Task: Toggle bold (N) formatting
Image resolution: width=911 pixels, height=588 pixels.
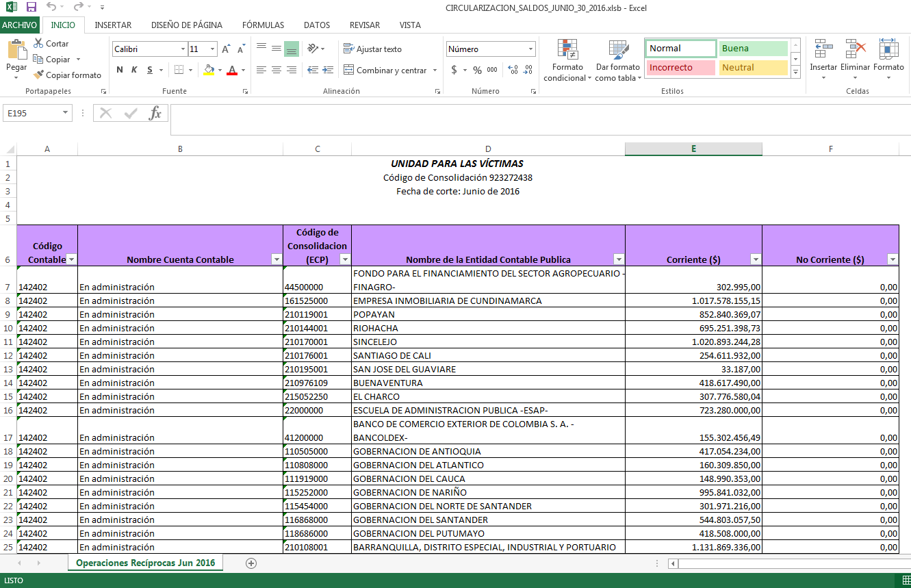Action: [x=120, y=70]
